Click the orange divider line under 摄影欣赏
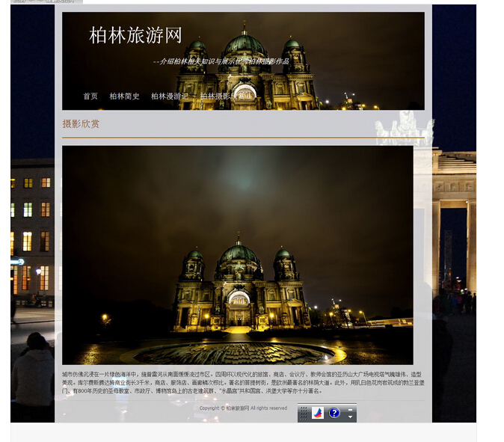 pyautogui.click(x=243, y=138)
